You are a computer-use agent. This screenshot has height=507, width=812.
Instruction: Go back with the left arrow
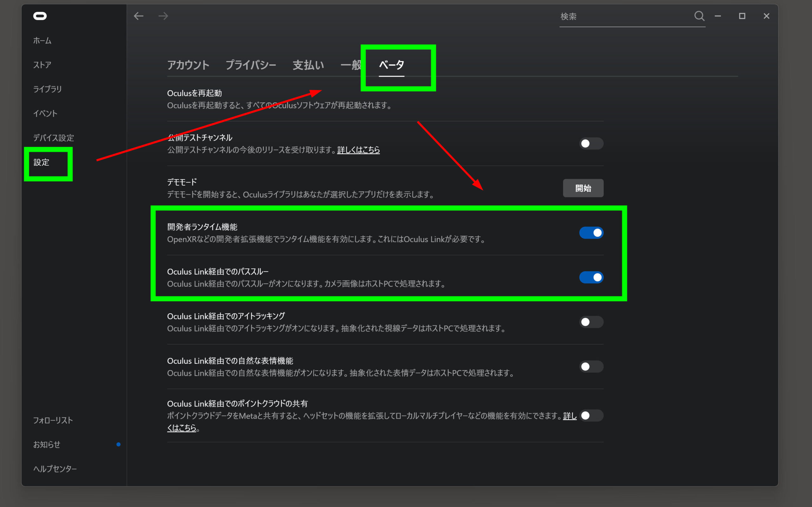click(x=139, y=16)
